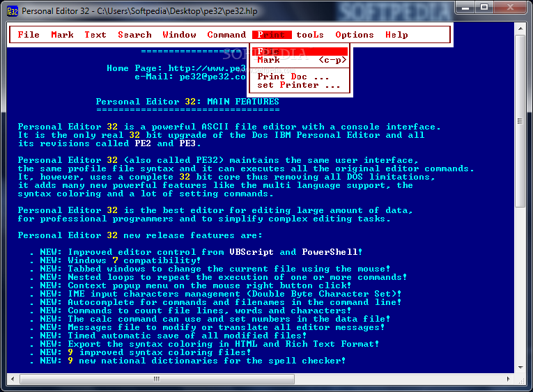Close the Personal Editor 32 window
Screen dimensions: 533x392
(511, 8)
